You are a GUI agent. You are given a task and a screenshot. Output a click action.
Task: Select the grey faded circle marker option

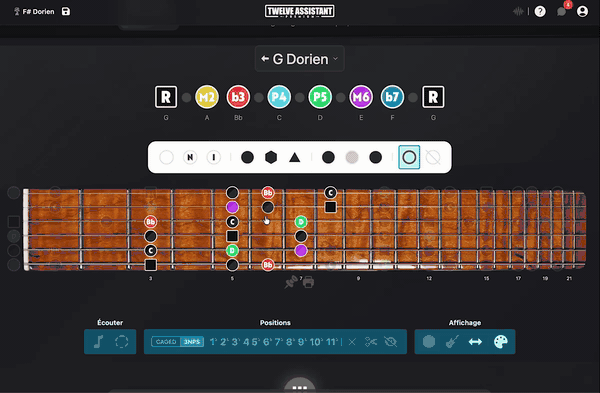(x=352, y=157)
